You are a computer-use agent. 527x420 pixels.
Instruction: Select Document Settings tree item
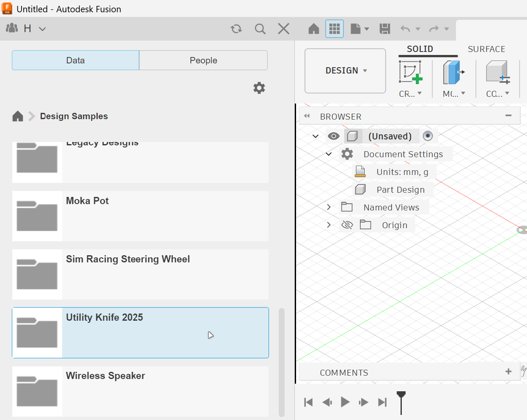403,154
